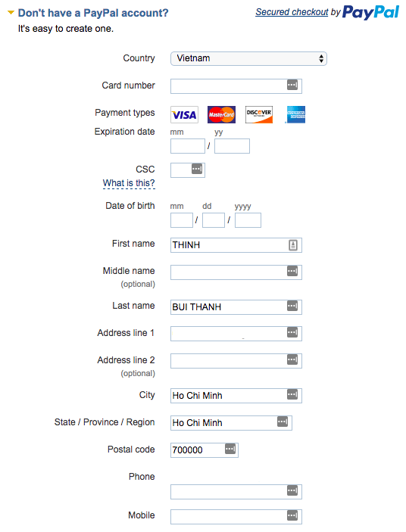
Task: Click the Phone number input field
Action: point(236,492)
